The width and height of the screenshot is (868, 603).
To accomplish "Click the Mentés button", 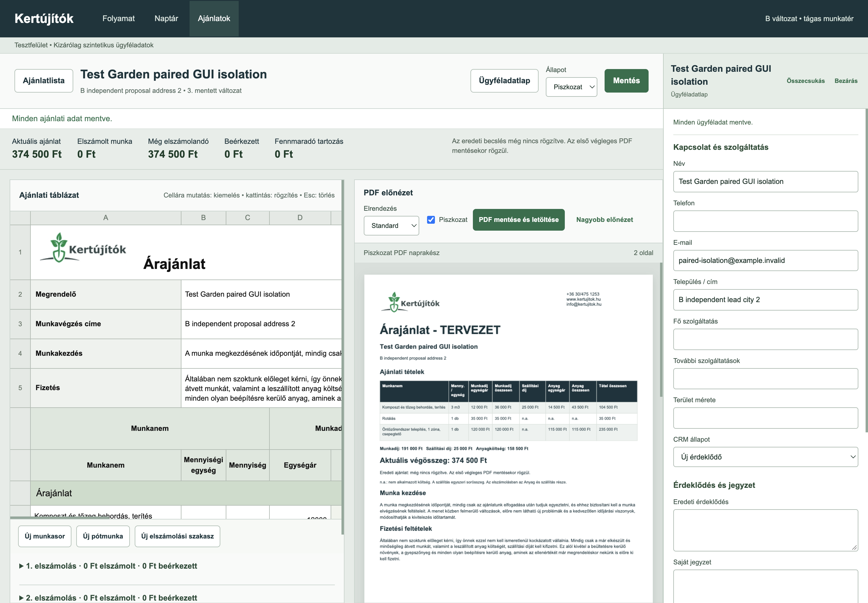I will pos(626,81).
